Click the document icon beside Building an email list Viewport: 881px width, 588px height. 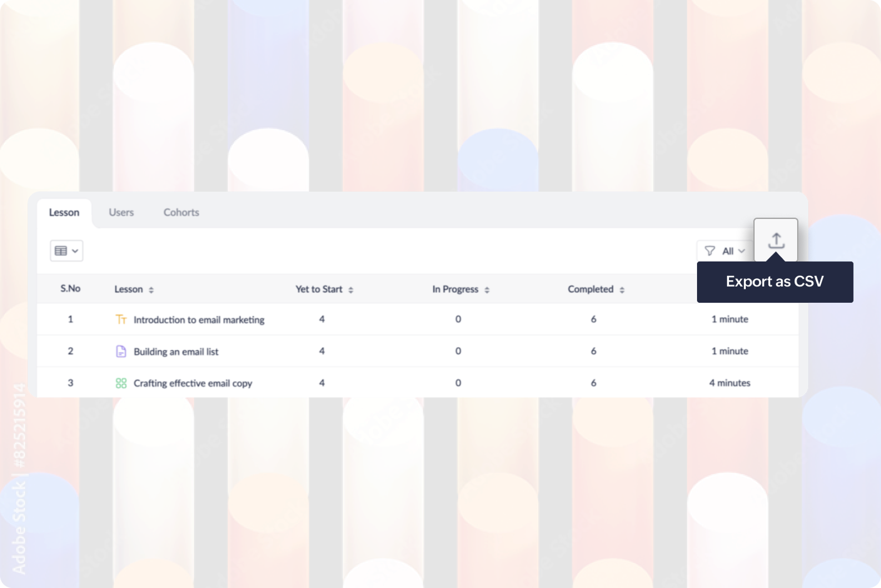click(x=121, y=351)
